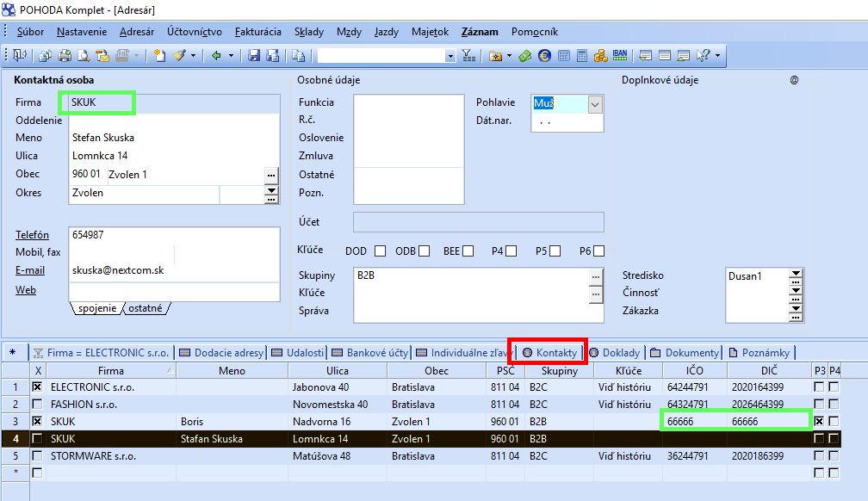This screenshot has width=868, height=501.
Task: Create a new record with the new-page icon
Action: (x=159, y=55)
